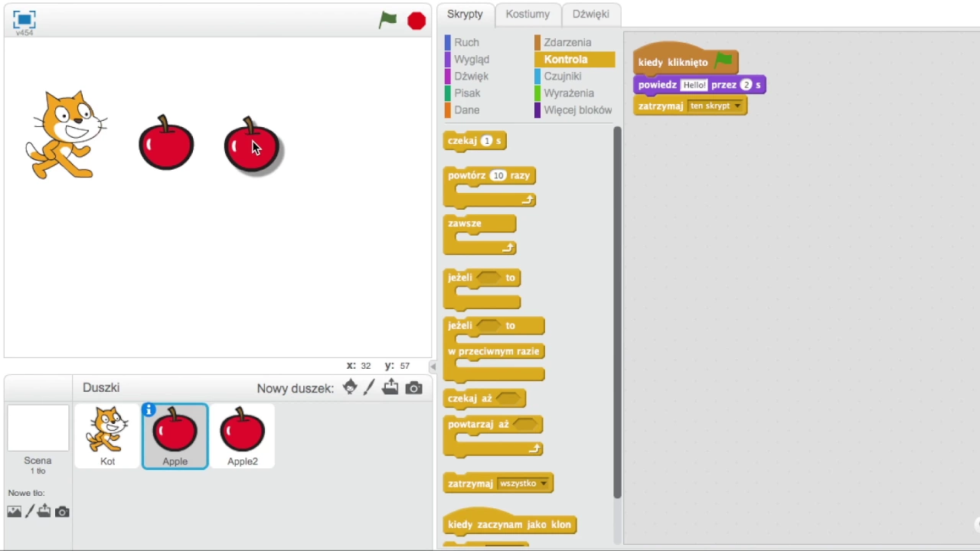Click the green flag to start
Image resolution: width=980 pixels, height=551 pixels.
coord(387,20)
